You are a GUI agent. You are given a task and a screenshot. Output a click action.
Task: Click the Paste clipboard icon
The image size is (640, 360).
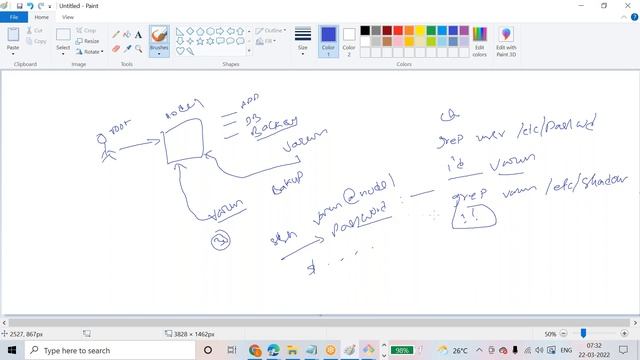13,35
